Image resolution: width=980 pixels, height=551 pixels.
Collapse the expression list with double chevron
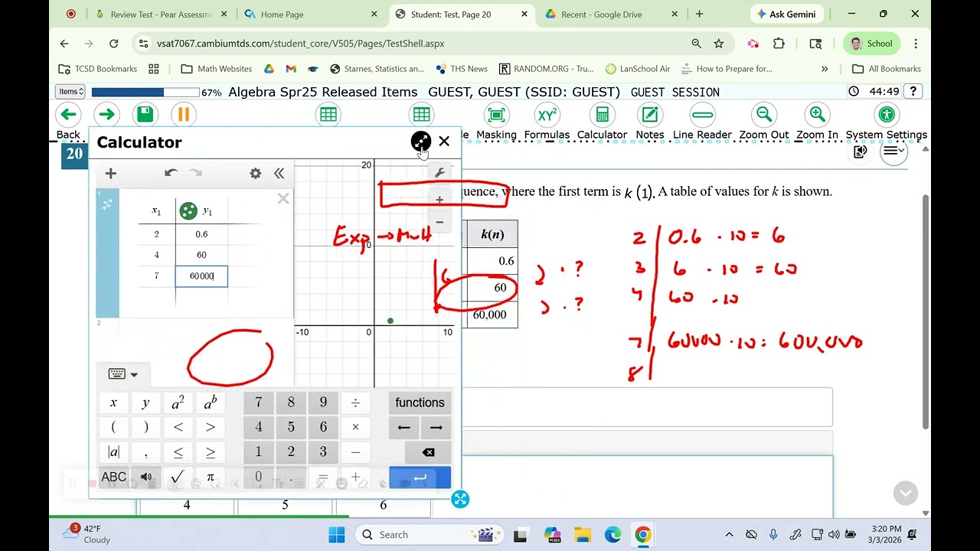[x=279, y=174]
